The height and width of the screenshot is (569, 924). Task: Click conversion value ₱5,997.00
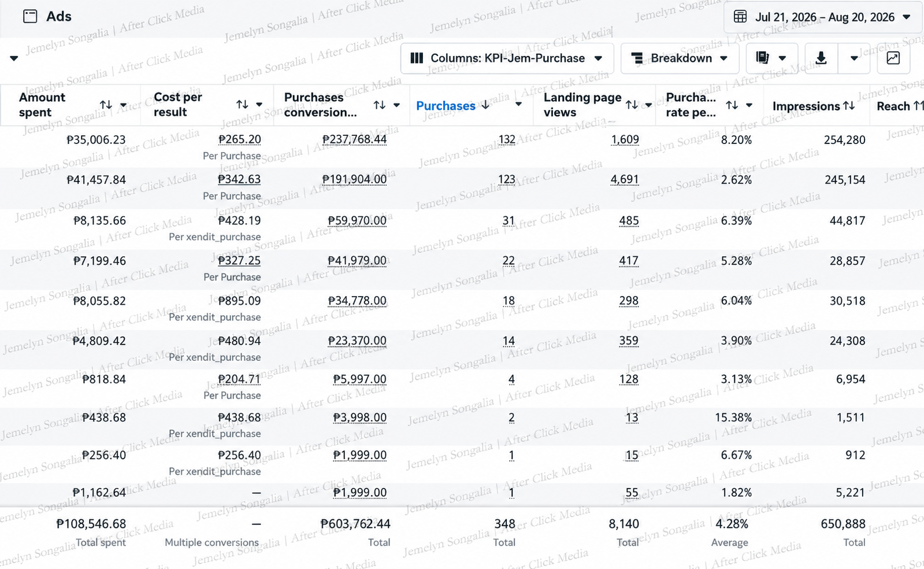(360, 379)
